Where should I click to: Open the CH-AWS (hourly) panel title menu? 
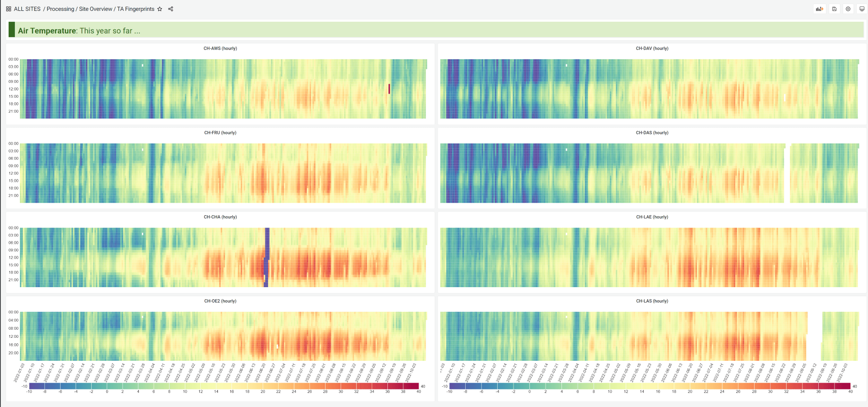click(220, 48)
